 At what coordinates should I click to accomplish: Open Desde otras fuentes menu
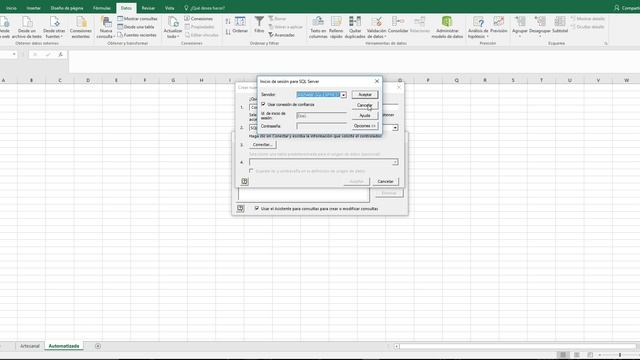click(54, 27)
